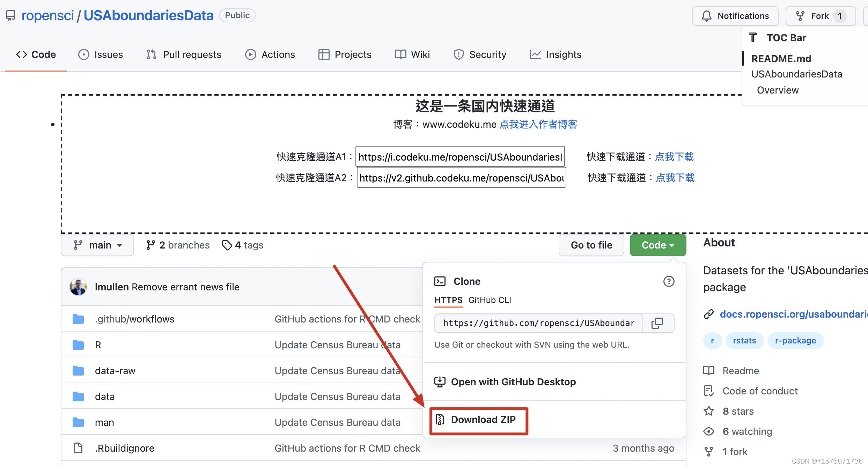Viewport: 868px width, 467px height.
Task: Open the data-raw folder name
Action: pos(115,371)
